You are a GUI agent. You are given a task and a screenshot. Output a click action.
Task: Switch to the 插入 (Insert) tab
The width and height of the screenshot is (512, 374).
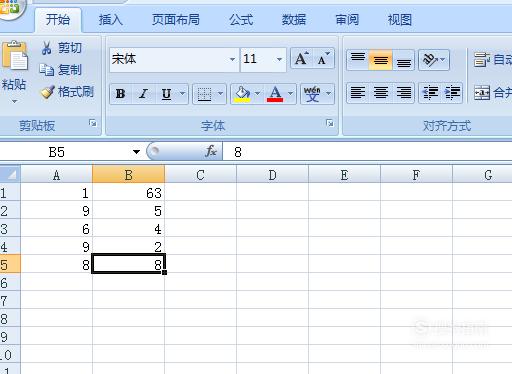111,20
